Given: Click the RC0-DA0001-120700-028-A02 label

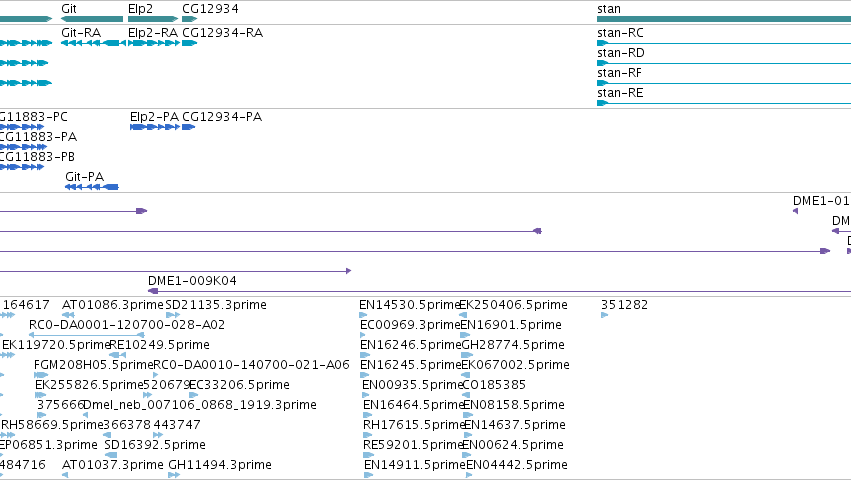Looking at the screenshot, I should pos(127,325).
